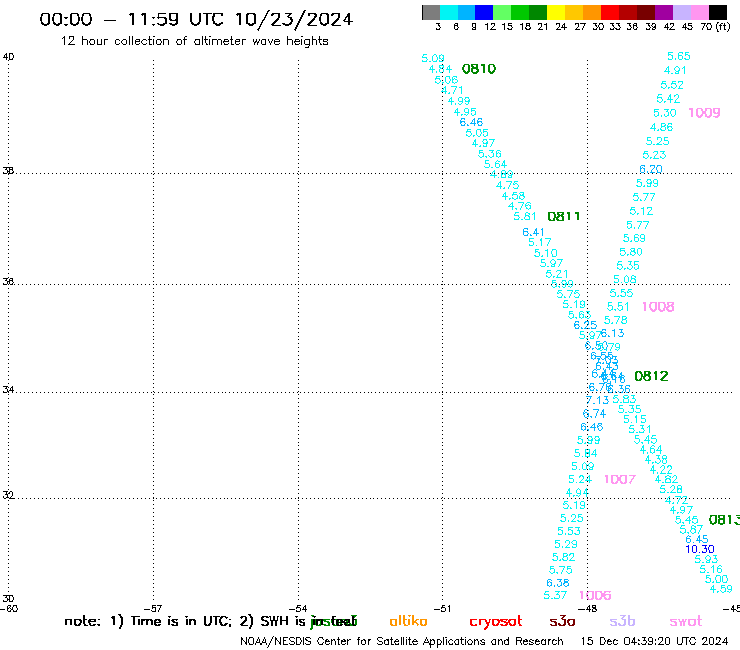Select the wave height value 5.81
Viewport: 740px width, 650px height.
coord(525,217)
